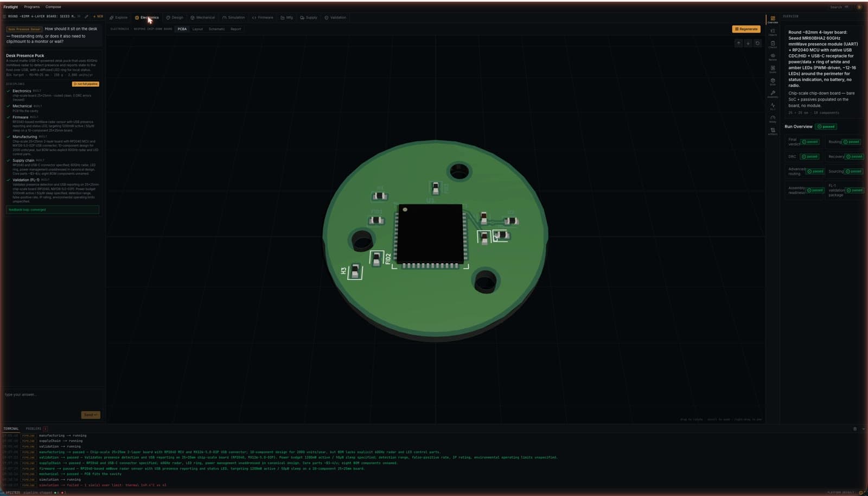Image resolution: width=868 pixels, height=496 pixels.
Task: Open the Design tab
Action: click(x=175, y=17)
